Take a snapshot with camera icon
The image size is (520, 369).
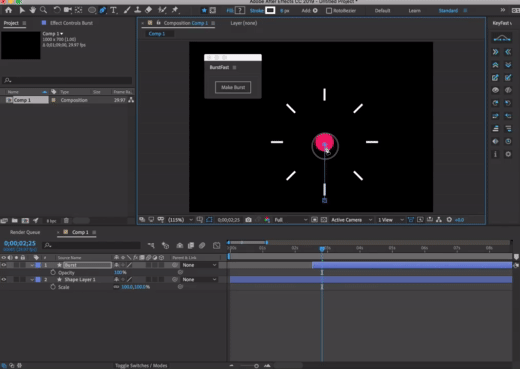pyautogui.click(x=248, y=220)
